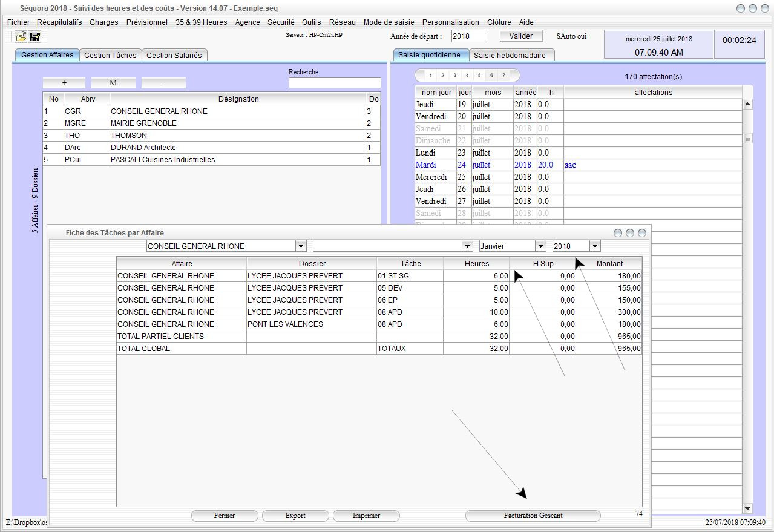Select day segment 1 in the number selector
Viewport: 774px width, 532px height.
click(430, 76)
